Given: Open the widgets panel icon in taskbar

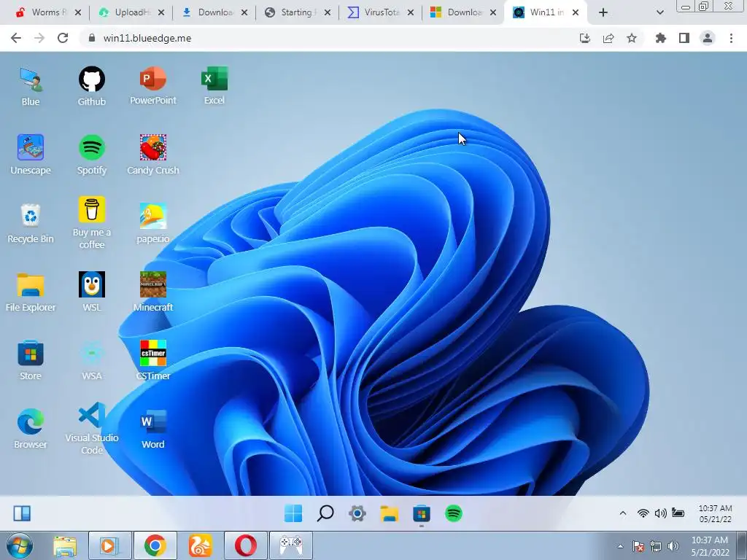Looking at the screenshot, I should click(x=22, y=513).
